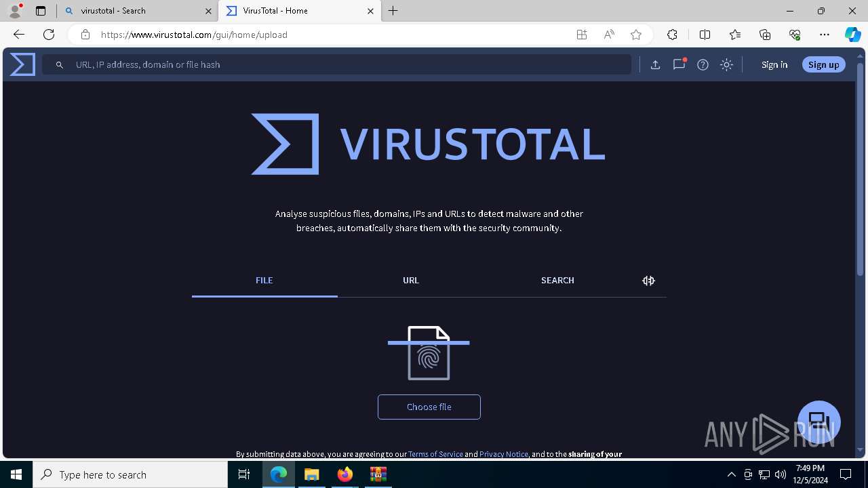Open Task View on taskbar

(x=244, y=474)
